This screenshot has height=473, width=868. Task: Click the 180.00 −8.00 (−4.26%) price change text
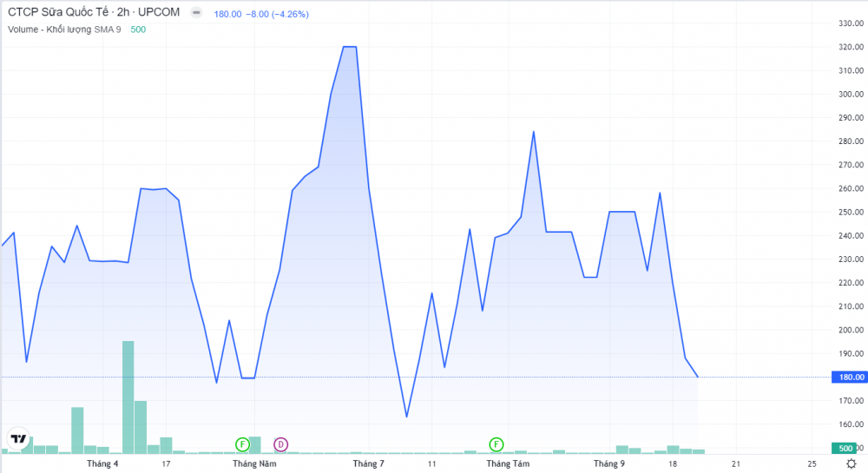pos(261,14)
